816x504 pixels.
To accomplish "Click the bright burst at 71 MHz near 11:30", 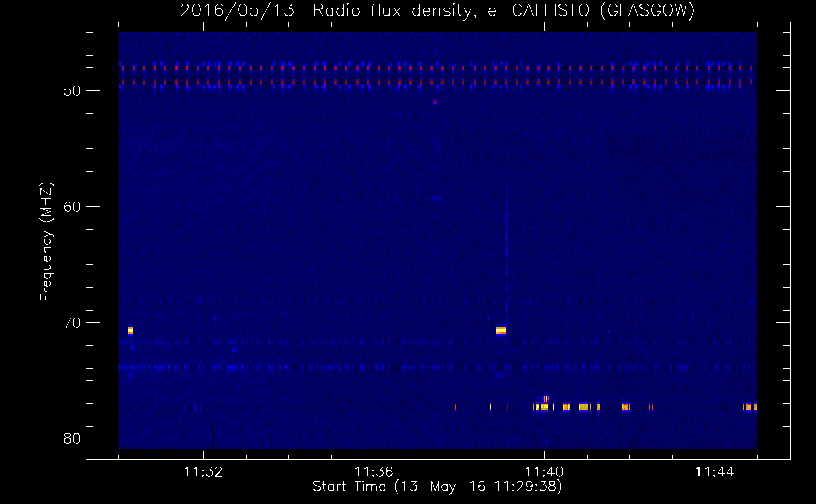I will 131,331.
